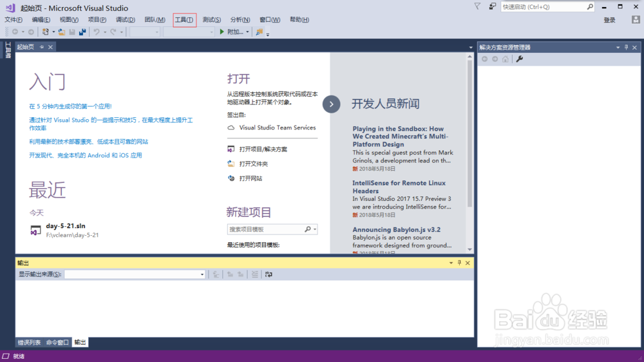This screenshot has width=644, height=362.
Task: Open the 显示输出来源 combo box
Action: [135, 274]
